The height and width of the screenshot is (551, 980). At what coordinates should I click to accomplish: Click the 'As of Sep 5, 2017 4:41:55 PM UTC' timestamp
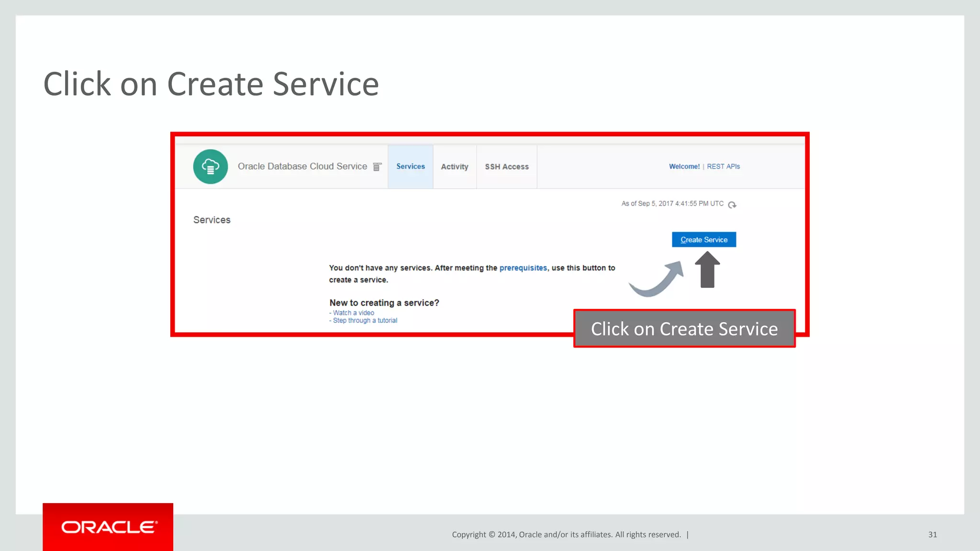(x=672, y=204)
